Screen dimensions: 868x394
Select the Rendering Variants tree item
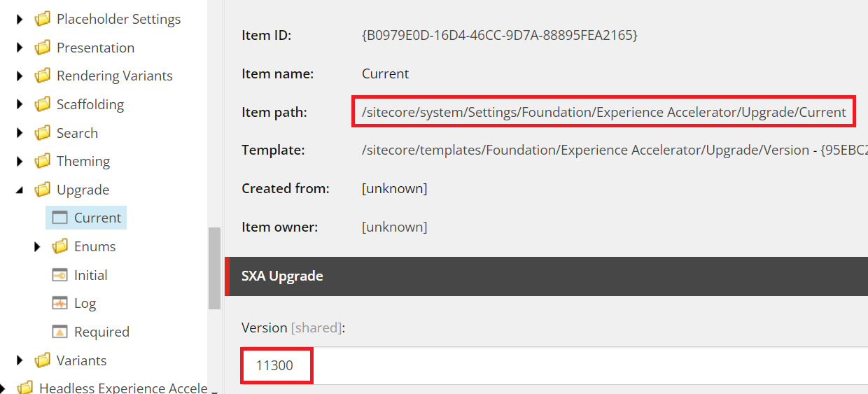(114, 76)
